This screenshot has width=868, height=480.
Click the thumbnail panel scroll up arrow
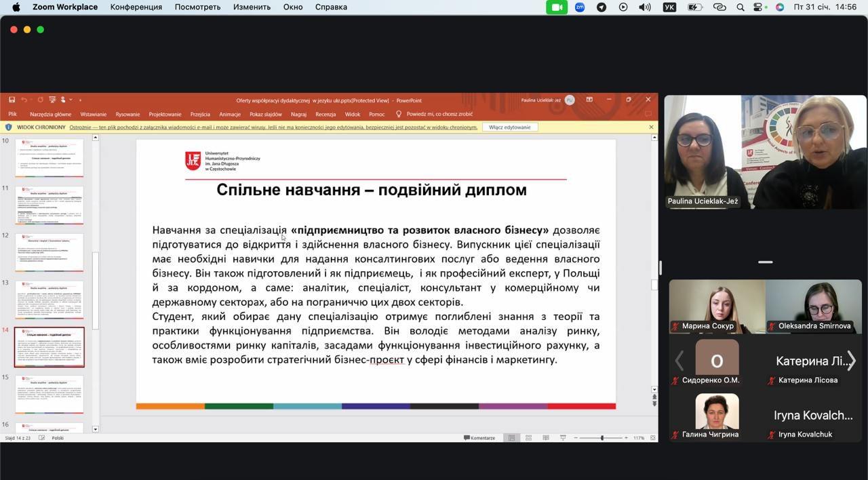95,138
